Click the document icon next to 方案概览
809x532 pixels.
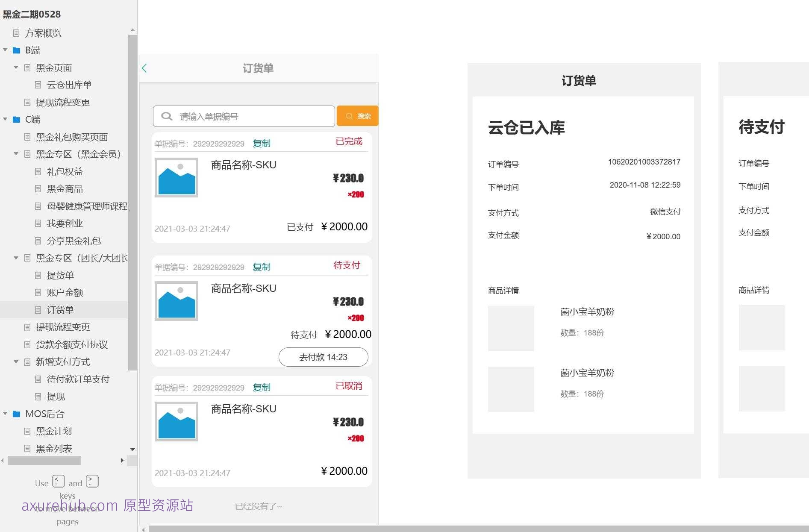click(16, 33)
